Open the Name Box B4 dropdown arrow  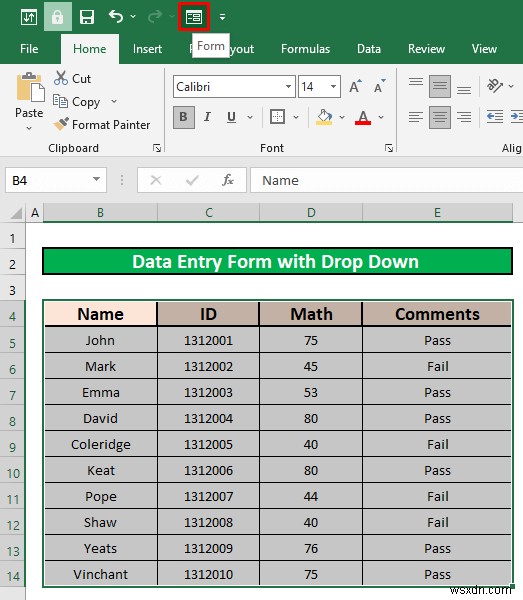pos(96,179)
